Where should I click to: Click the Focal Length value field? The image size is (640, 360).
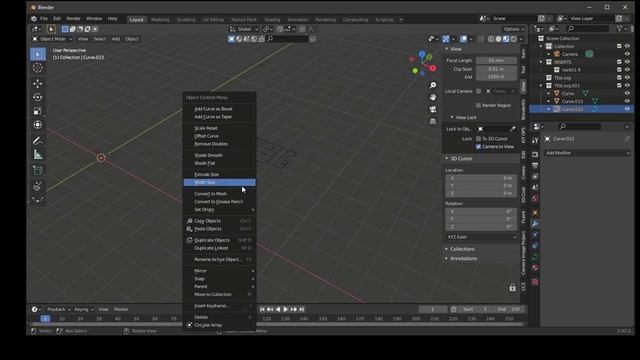pos(497,60)
